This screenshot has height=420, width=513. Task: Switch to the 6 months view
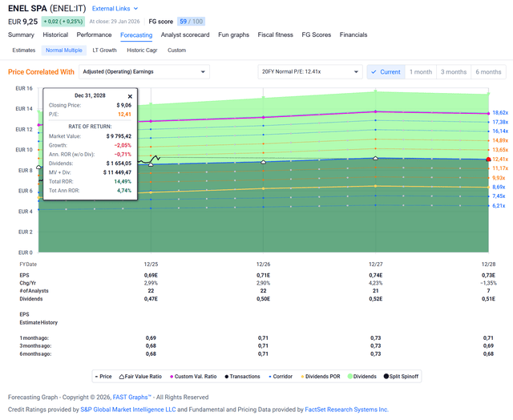pyautogui.click(x=488, y=72)
